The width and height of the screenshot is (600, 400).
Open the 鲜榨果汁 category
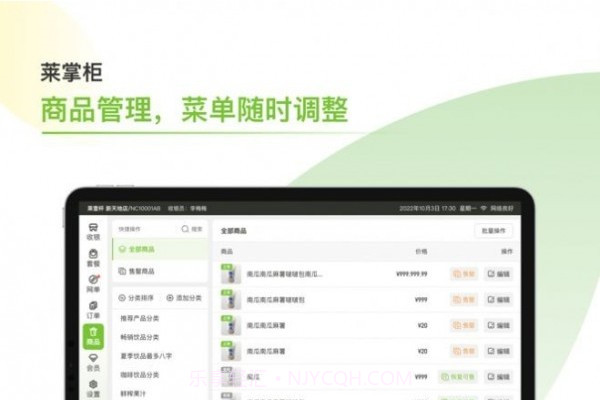coord(133,393)
